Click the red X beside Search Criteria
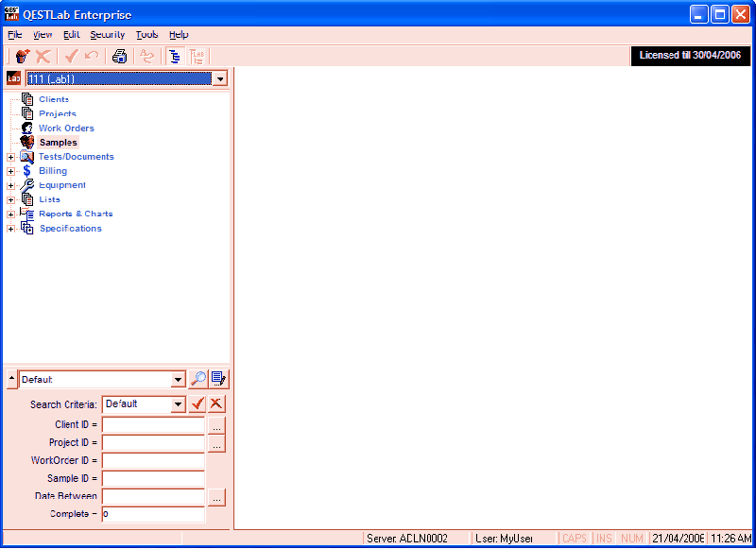Screen dimensions: 756x549 (x=215, y=403)
